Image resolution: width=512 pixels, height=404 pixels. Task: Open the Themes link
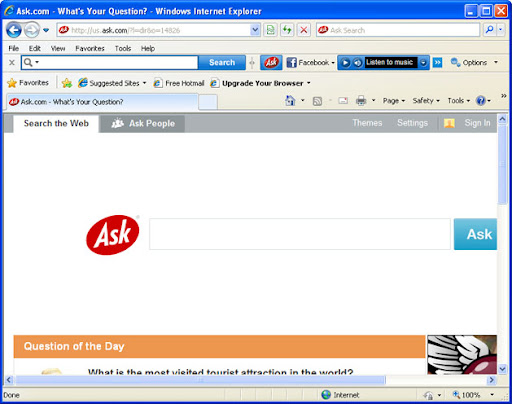point(367,123)
